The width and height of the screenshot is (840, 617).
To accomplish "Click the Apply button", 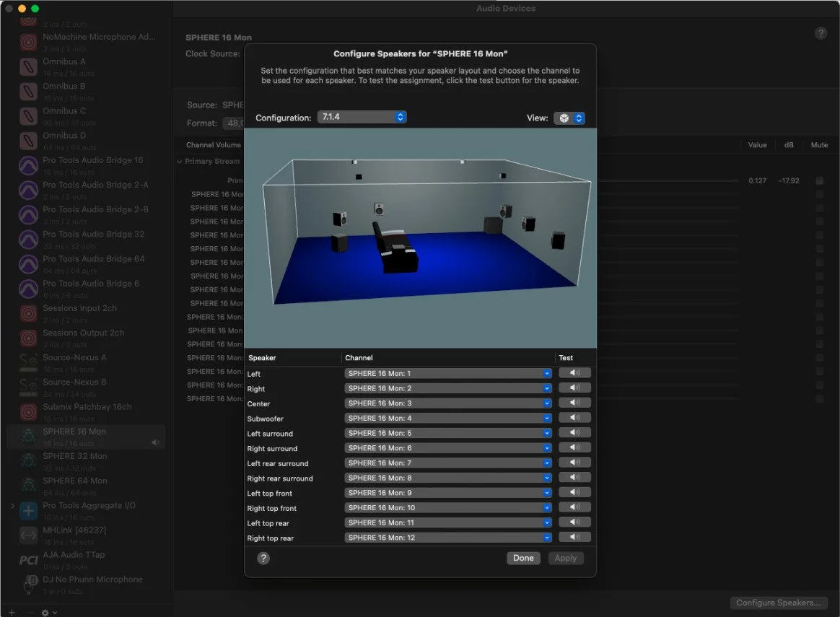I will 566,558.
